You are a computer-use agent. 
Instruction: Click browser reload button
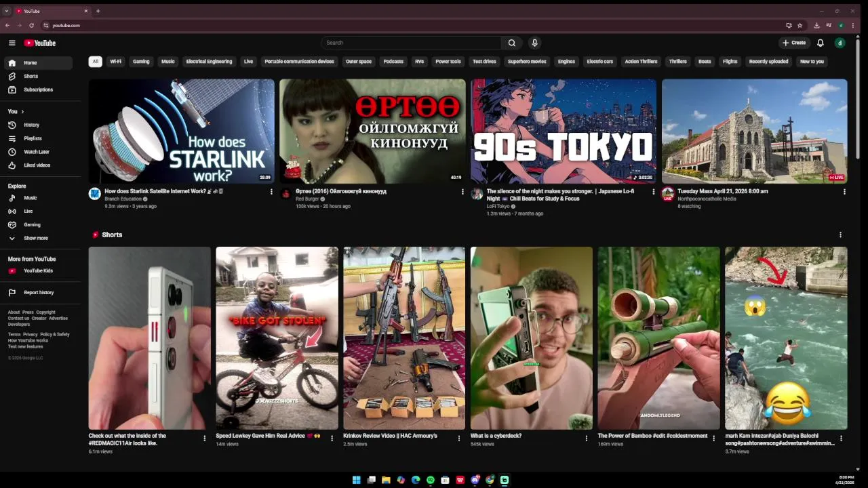(x=31, y=25)
